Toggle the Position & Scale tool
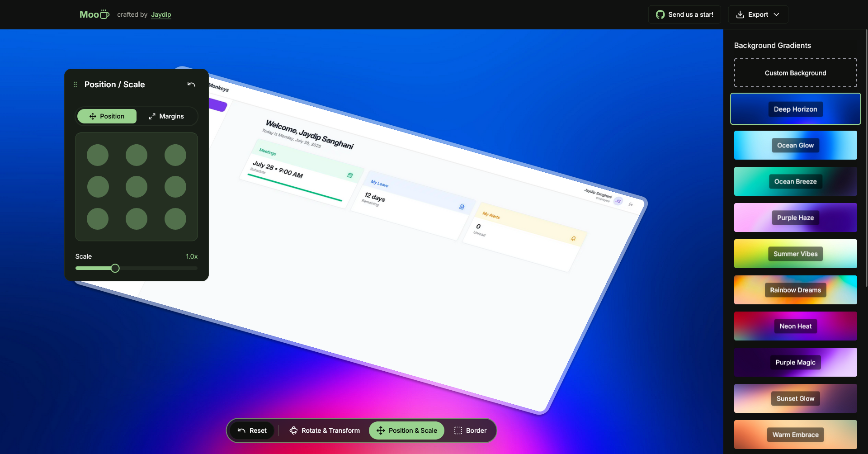The width and height of the screenshot is (868, 454). click(x=406, y=430)
